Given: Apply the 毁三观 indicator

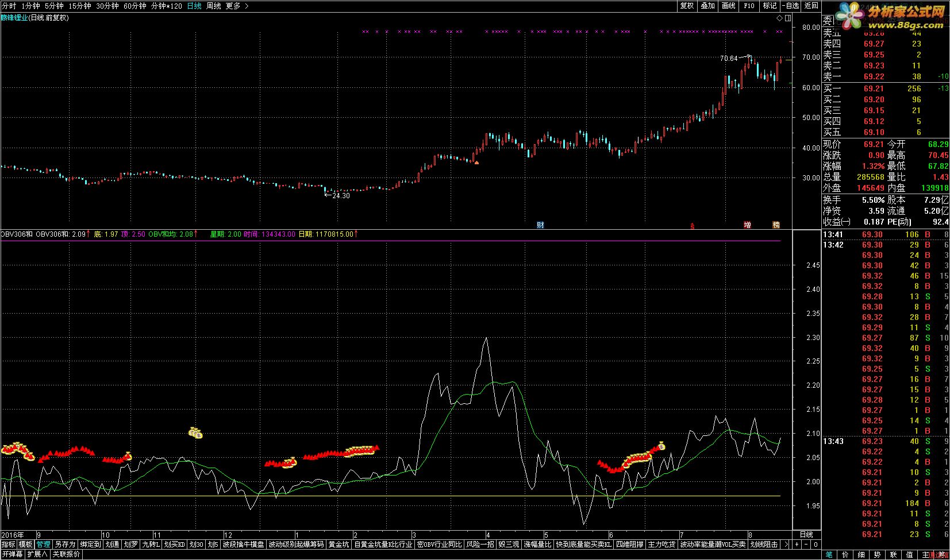Looking at the screenshot, I should pyautogui.click(x=509, y=544).
